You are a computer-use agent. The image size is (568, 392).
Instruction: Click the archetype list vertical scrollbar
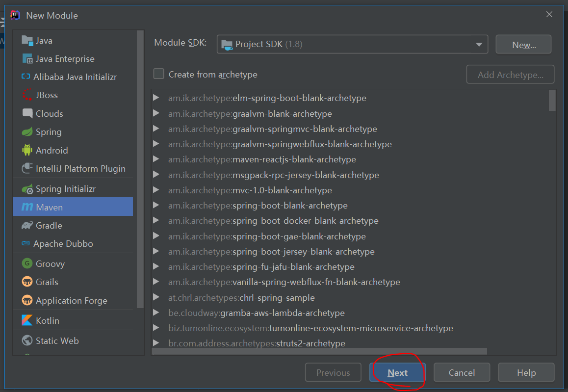tap(552, 101)
